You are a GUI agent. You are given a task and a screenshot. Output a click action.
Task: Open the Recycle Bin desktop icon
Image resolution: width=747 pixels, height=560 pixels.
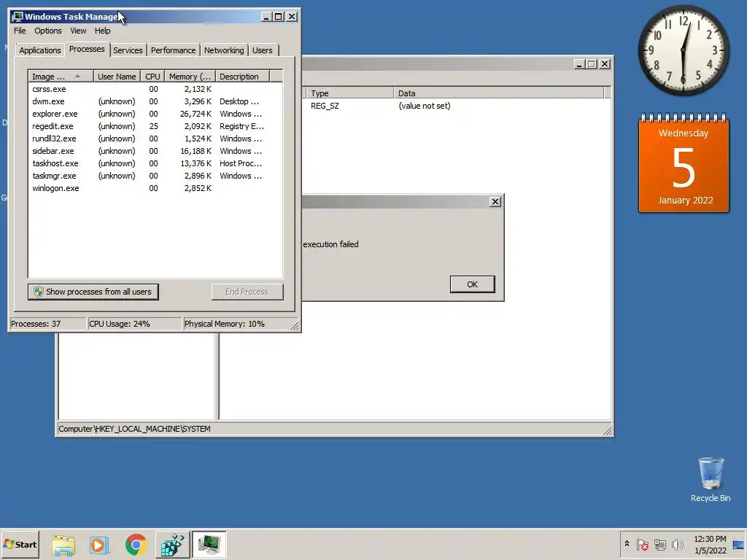pyautogui.click(x=711, y=479)
